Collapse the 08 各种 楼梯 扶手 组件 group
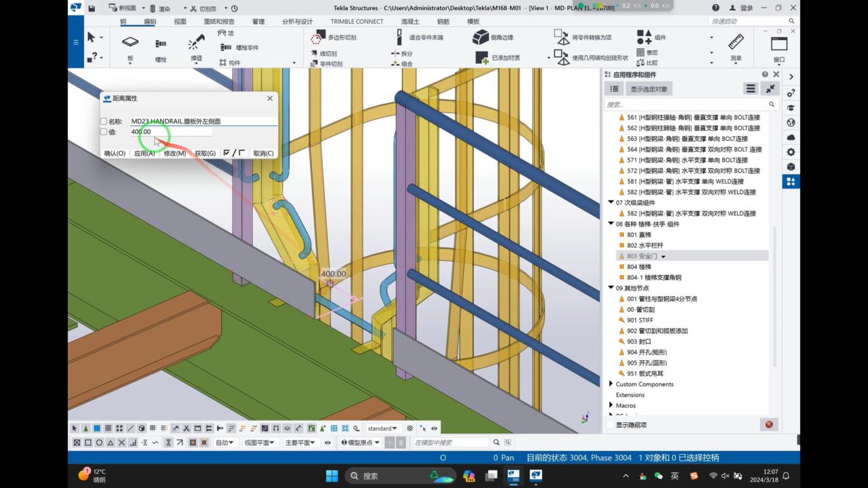Screen dimensions: 868x488 (x=610, y=224)
